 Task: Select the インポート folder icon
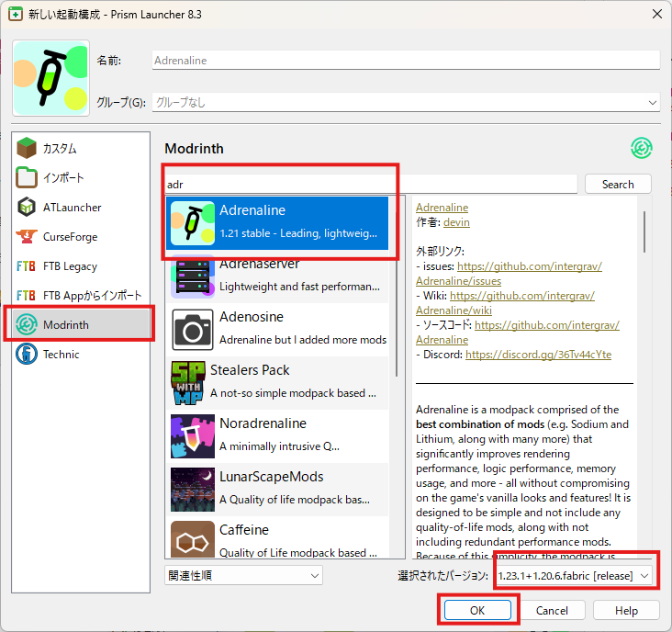[x=27, y=177]
